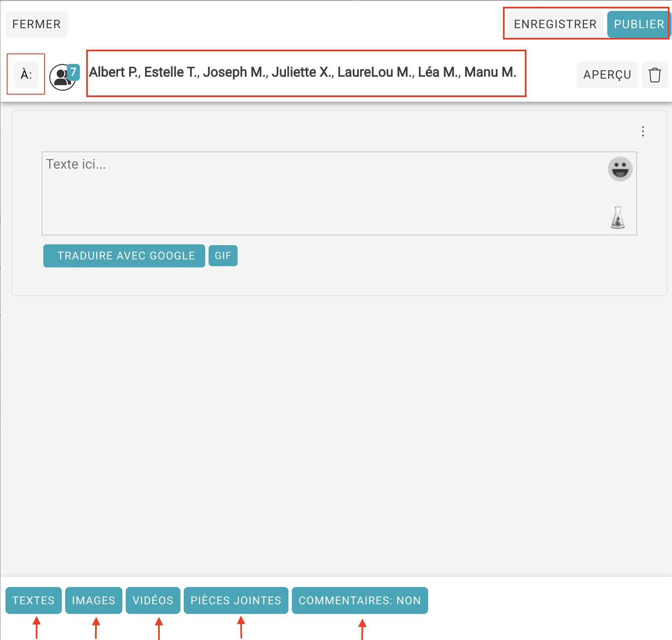This screenshot has height=640, width=672.
Task: Open the three-dot block options menu
Action: pyautogui.click(x=643, y=132)
